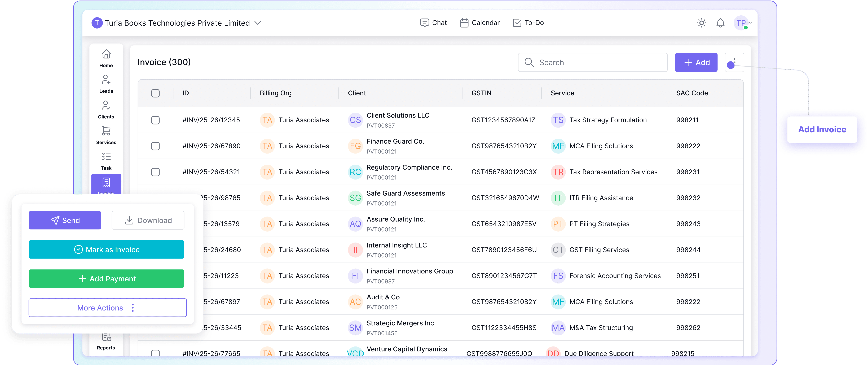This screenshot has width=868, height=365.
Task: Click the GT avatar for GST Filing Services
Action: [x=558, y=250]
